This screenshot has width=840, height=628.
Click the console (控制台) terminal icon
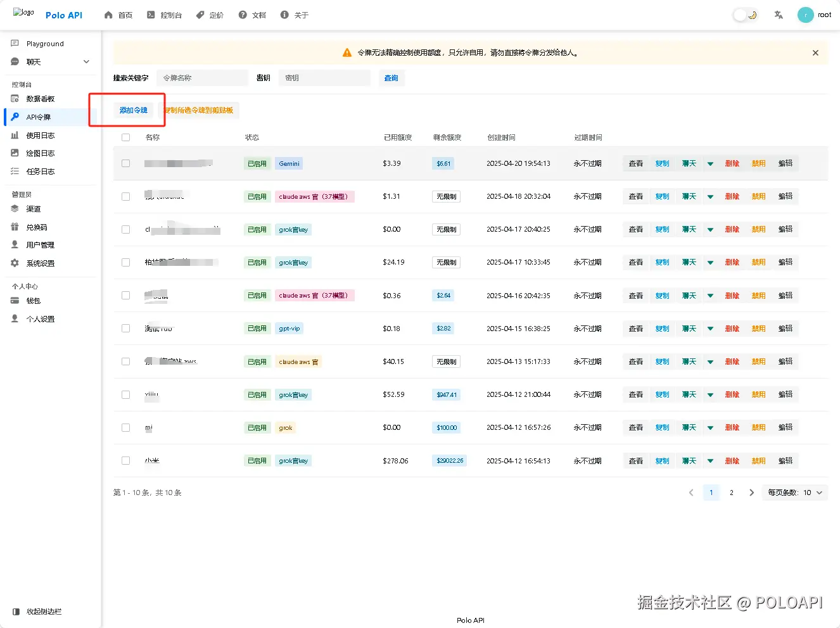coord(151,15)
